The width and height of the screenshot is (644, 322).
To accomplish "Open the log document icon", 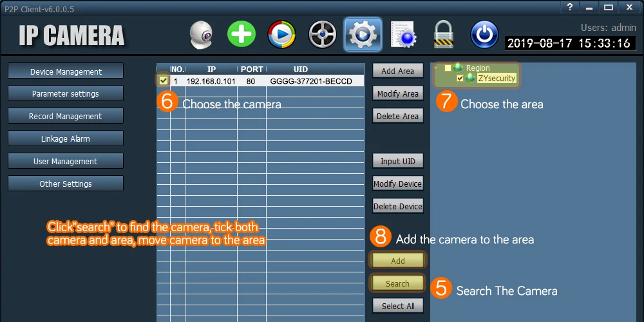I will 403,35.
